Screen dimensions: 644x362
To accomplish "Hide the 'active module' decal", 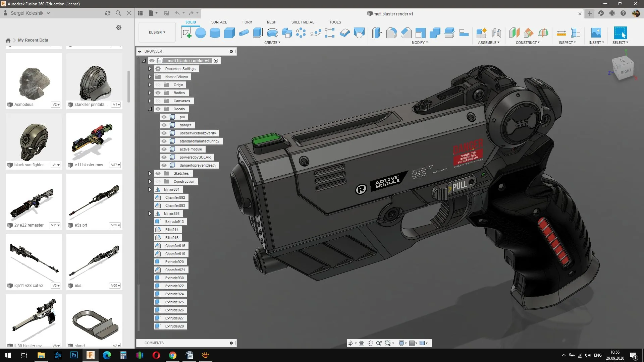I will pyautogui.click(x=164, y=149).
